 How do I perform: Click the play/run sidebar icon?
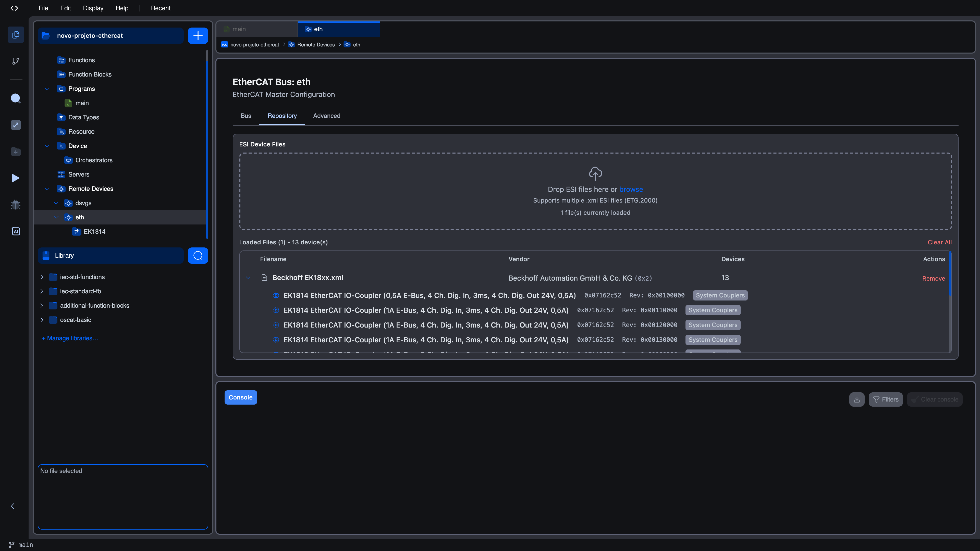click(16, 178)
